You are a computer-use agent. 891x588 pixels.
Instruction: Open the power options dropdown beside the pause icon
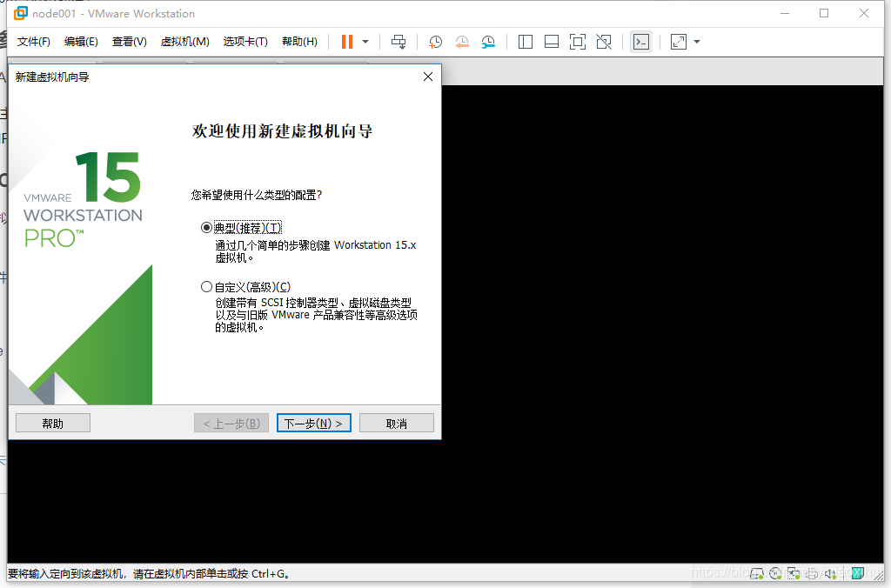(365, 42)
